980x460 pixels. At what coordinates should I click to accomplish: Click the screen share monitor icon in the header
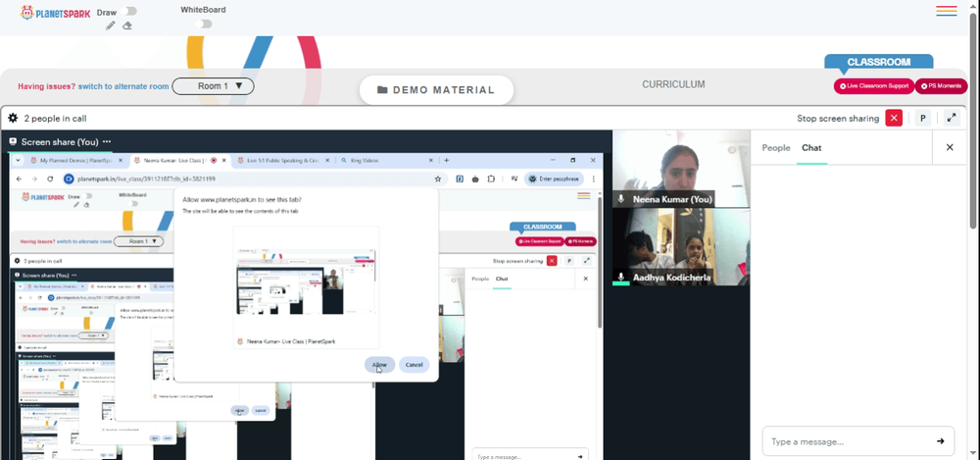tap(13, 142)
